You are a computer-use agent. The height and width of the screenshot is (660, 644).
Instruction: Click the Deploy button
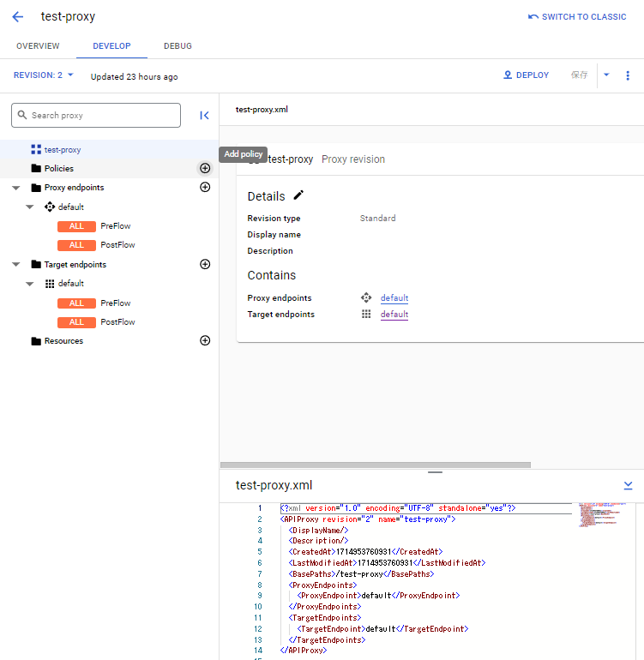click(526, 75)
